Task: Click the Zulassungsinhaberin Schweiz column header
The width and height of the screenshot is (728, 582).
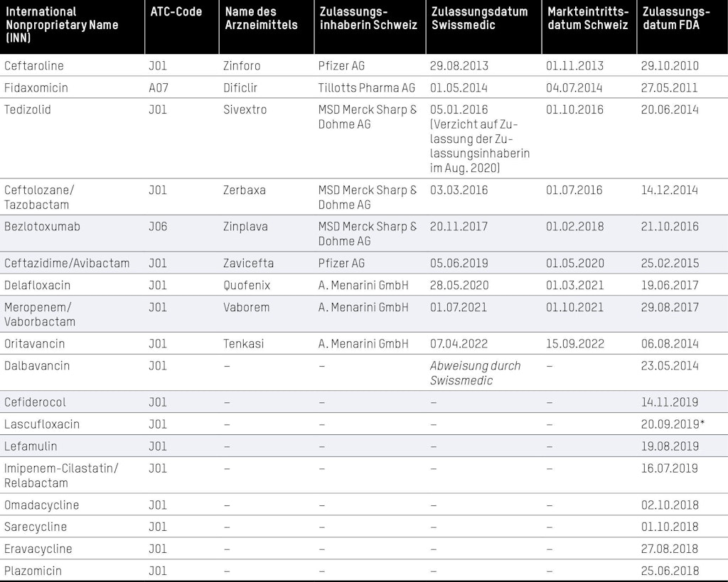Action: pos(368,18)
